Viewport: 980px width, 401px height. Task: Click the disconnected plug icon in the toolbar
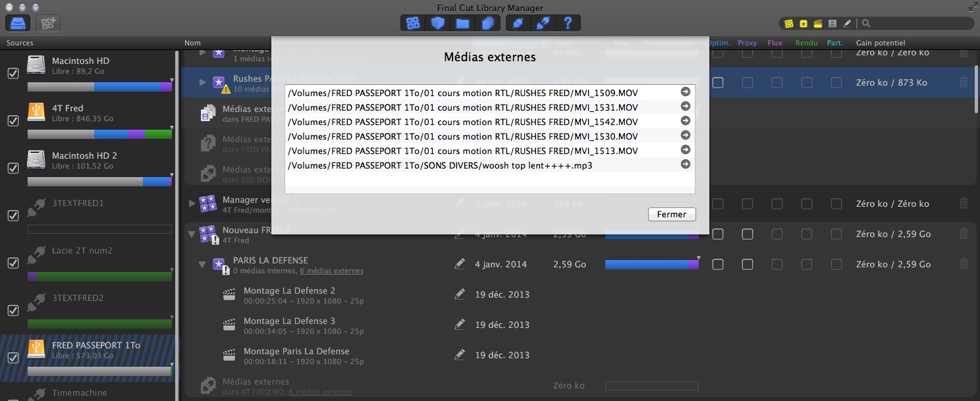[x=542, y=22]
